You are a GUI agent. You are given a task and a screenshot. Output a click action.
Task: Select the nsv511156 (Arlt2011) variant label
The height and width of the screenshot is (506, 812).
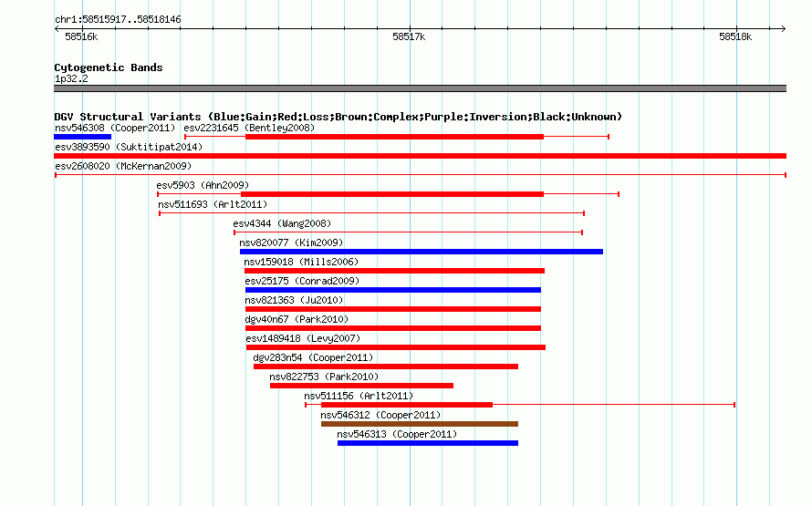359,396
